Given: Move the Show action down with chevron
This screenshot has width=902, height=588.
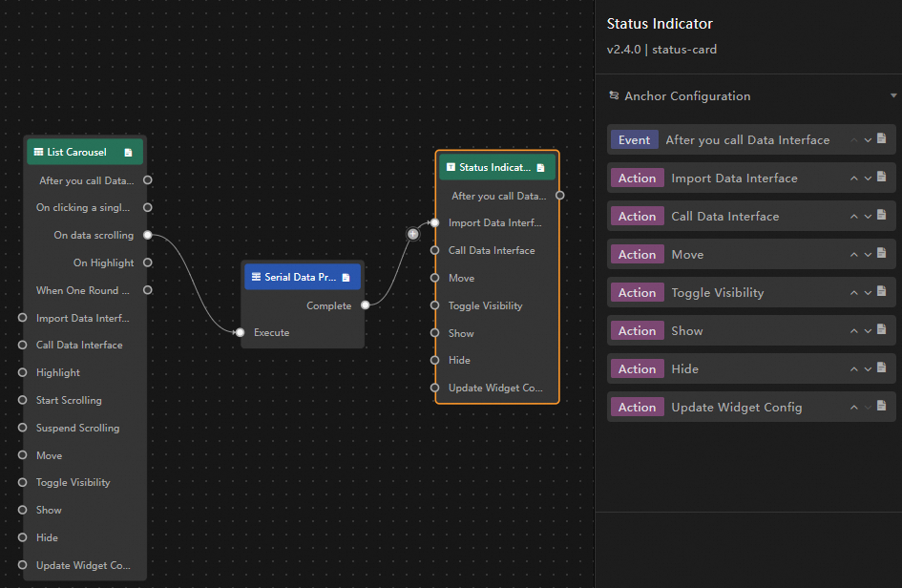Looking at the screenshot, I should pos(868,331).
